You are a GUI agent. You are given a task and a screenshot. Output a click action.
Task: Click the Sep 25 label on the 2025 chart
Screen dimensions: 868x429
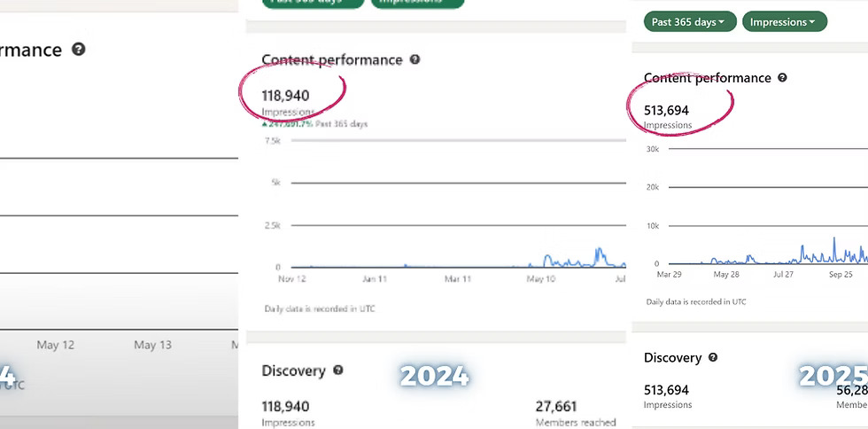coord(841,275)
